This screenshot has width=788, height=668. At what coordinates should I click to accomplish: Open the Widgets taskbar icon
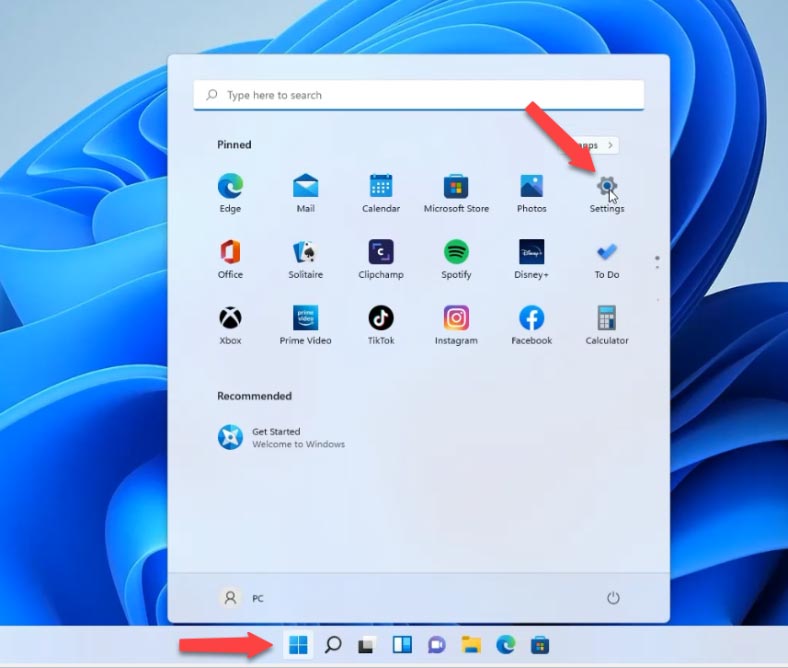(402, 644)
